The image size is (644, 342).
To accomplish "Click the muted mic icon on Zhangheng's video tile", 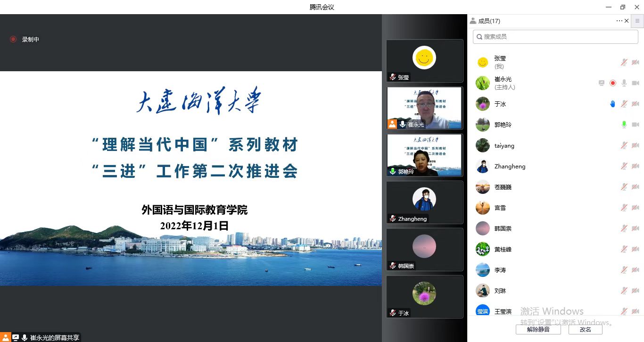I will pos(392,218).
